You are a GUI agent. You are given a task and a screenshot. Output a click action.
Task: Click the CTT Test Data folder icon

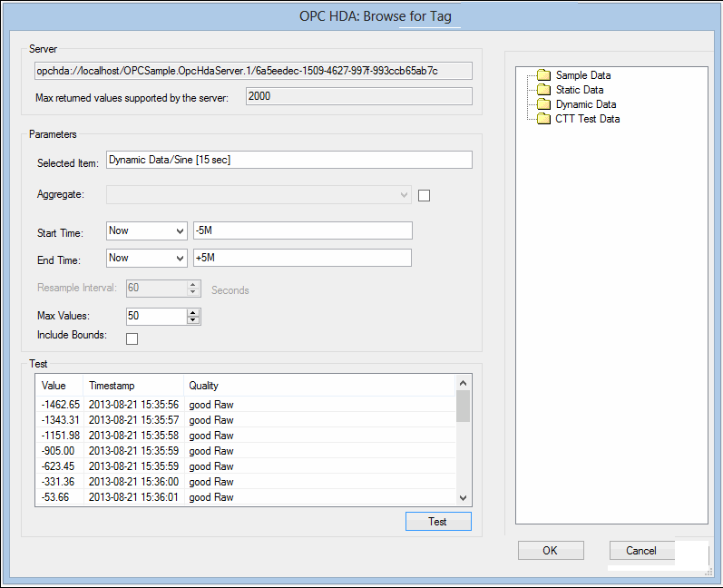[543, 119]
